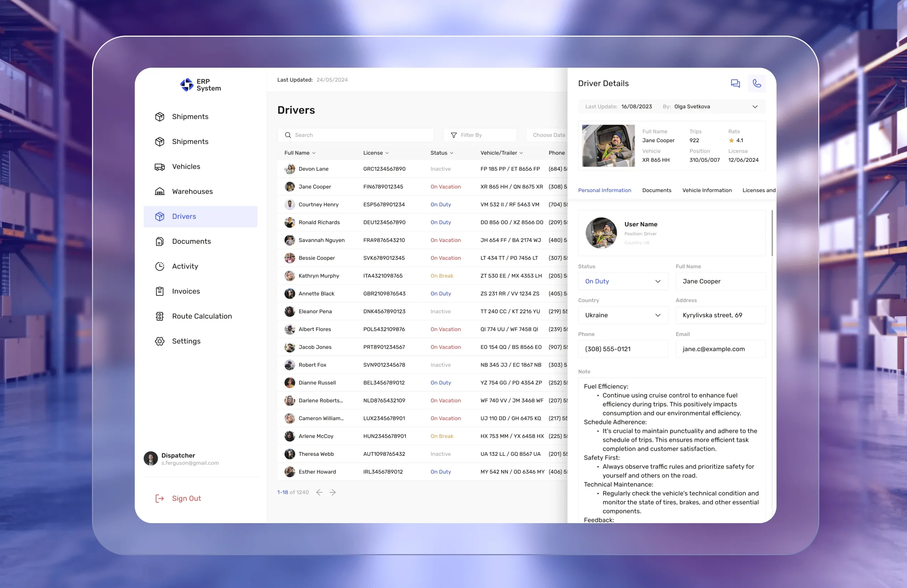The width and height of the screenshot is (907, 588).
Task: Open Vehicles from the sidebar truck icon
Action: (x=160, y=167)
